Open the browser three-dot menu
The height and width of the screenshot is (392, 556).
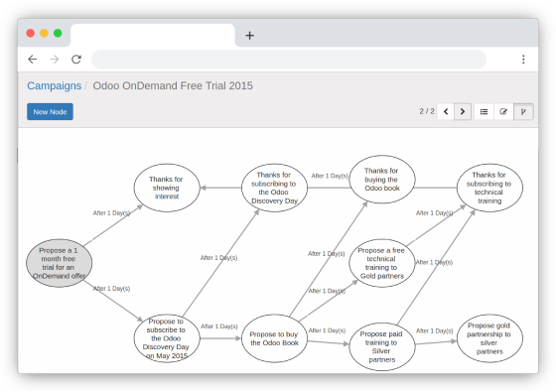point(523,60)
